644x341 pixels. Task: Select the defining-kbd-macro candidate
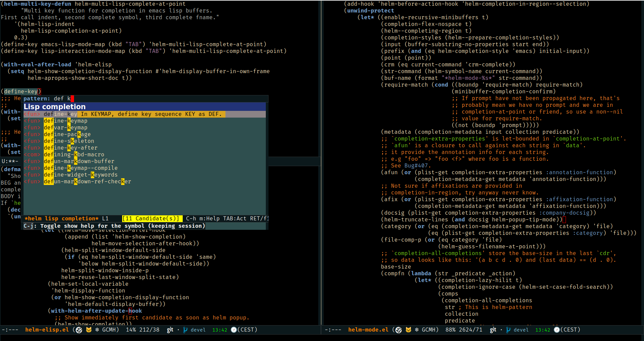[x=145, y=155]
